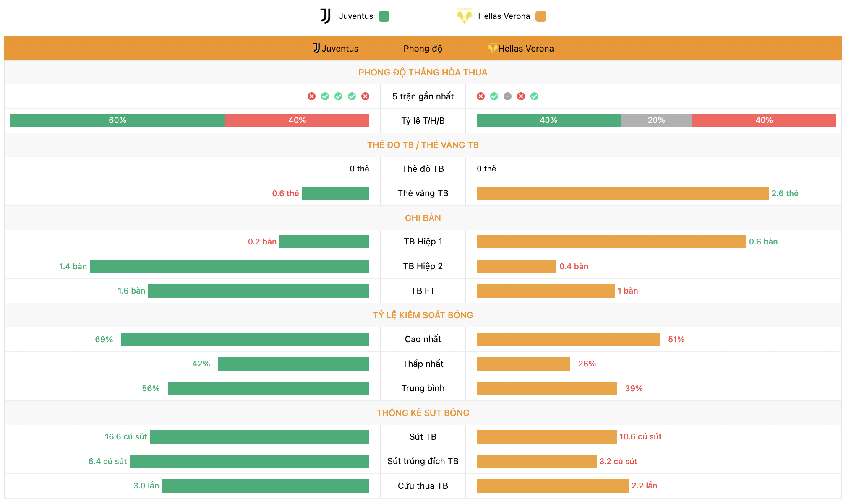
Task: Click Hellas Verona first recent match loss icon
Action: pos(481,96)
